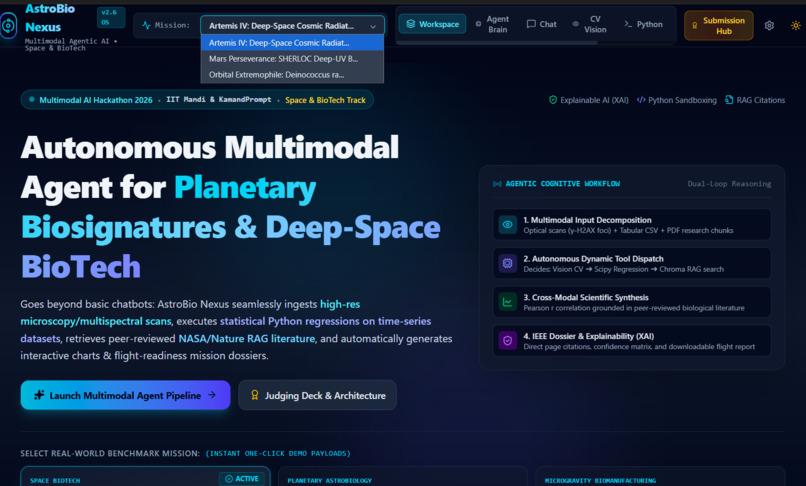
Task: Open the Python tab
Action: click(x=644, y=24)
